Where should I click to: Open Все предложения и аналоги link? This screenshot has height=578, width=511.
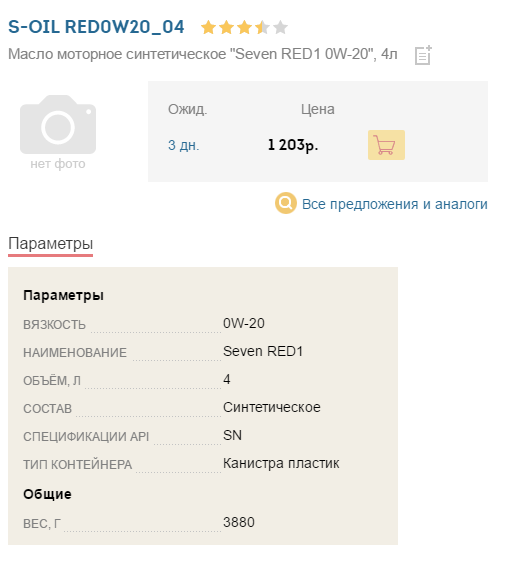[x=394, y=204]
